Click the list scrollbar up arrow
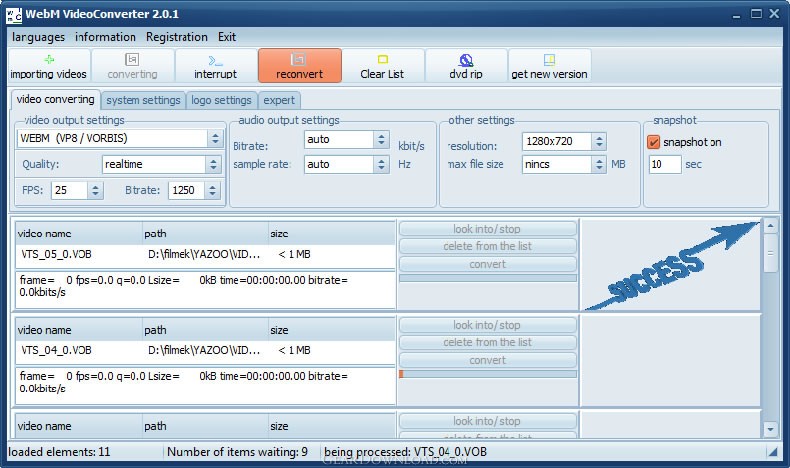 point(770,225)
